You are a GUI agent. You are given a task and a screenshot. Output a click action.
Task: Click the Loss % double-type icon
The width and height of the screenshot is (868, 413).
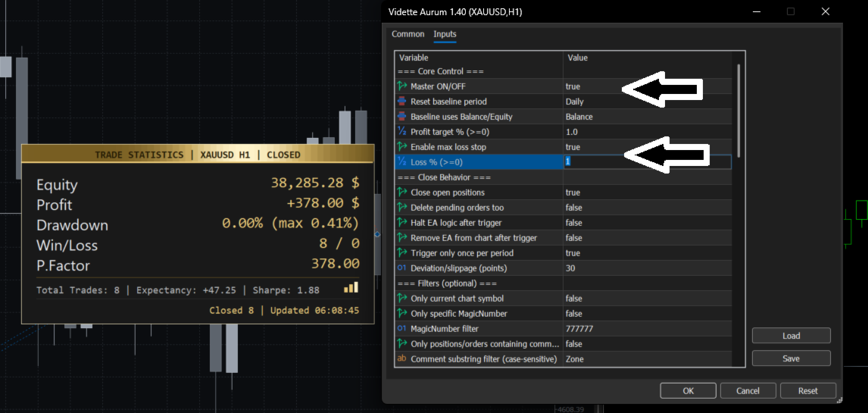(402, 162)
